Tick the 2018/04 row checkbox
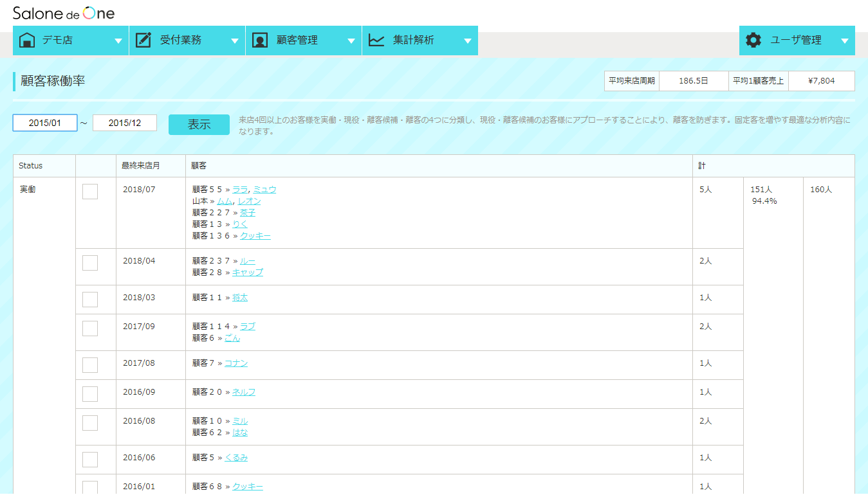This screenshot has height=495, width=868. [90, 263]
